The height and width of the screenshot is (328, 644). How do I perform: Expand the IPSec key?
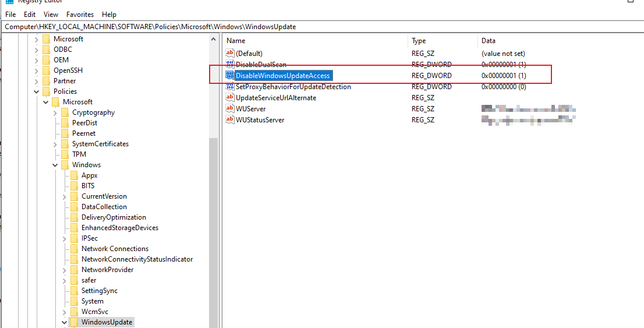click(65, 238)
